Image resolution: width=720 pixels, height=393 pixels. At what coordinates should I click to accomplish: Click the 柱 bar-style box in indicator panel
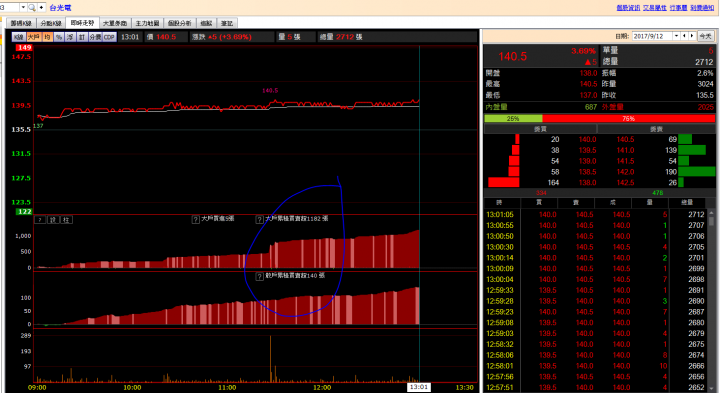[66, 220]
